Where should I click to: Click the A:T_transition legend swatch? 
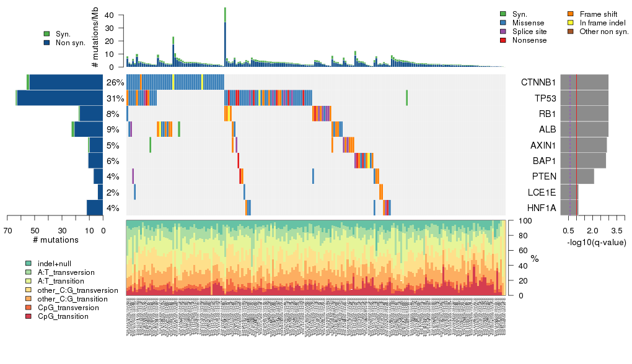[x=29, y=281]
